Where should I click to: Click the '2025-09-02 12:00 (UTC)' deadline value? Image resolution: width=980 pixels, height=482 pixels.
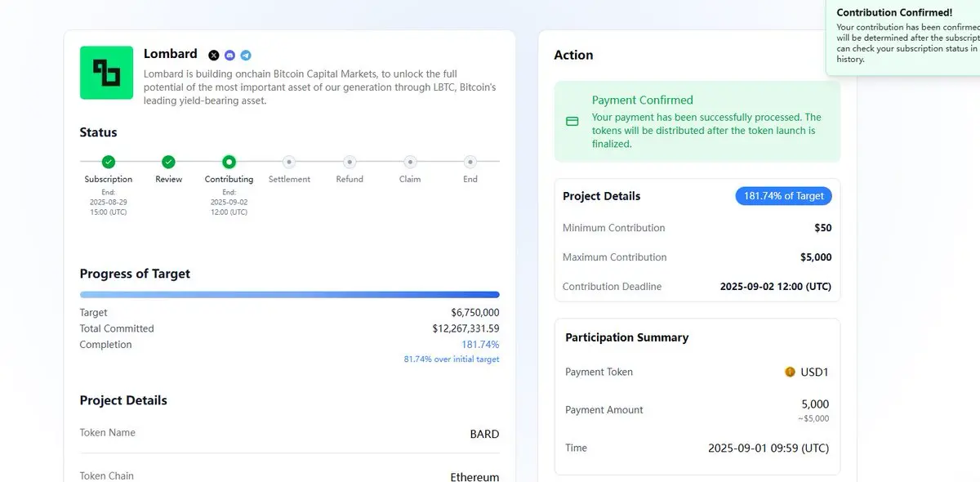tap(776, 287)
